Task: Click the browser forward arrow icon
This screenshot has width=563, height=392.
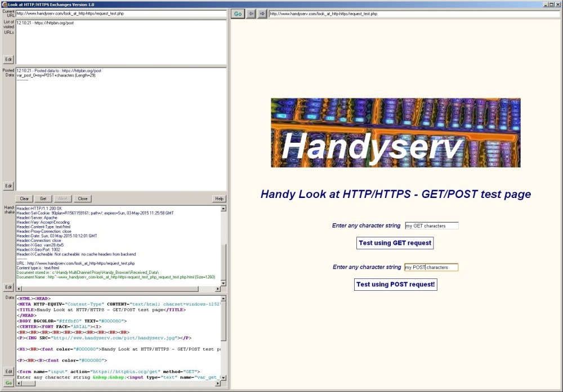Action: coord(262,13)
